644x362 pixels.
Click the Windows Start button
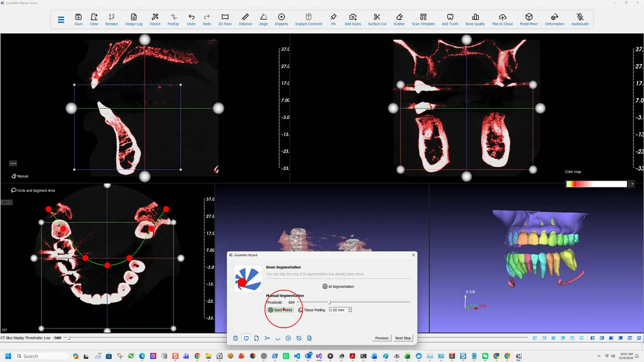pyautogui.click(x=8, y=356)
